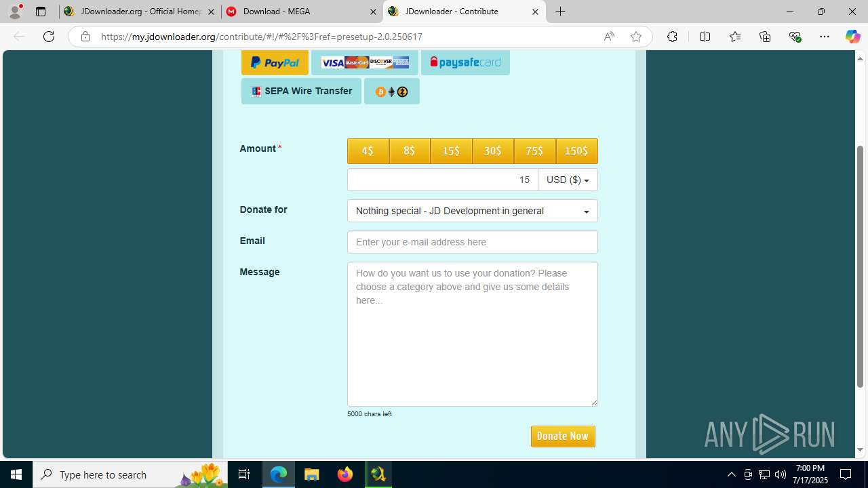
Task: Choose credit card payment option
Action: click(x=365, y=62)
